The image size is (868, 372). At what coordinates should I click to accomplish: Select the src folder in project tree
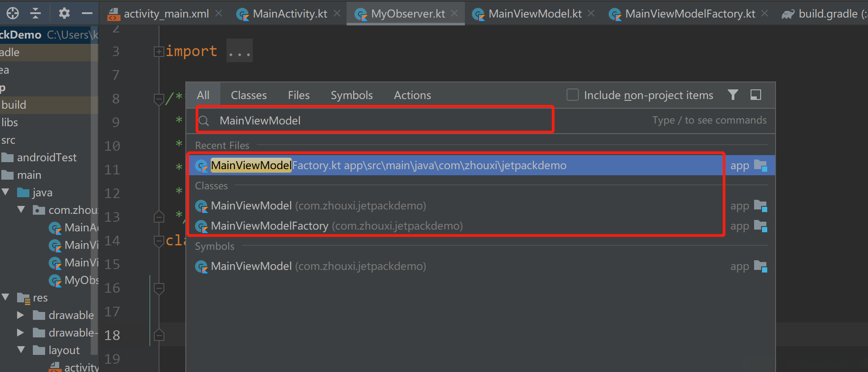pyautogui.click(x=8, y=140)
